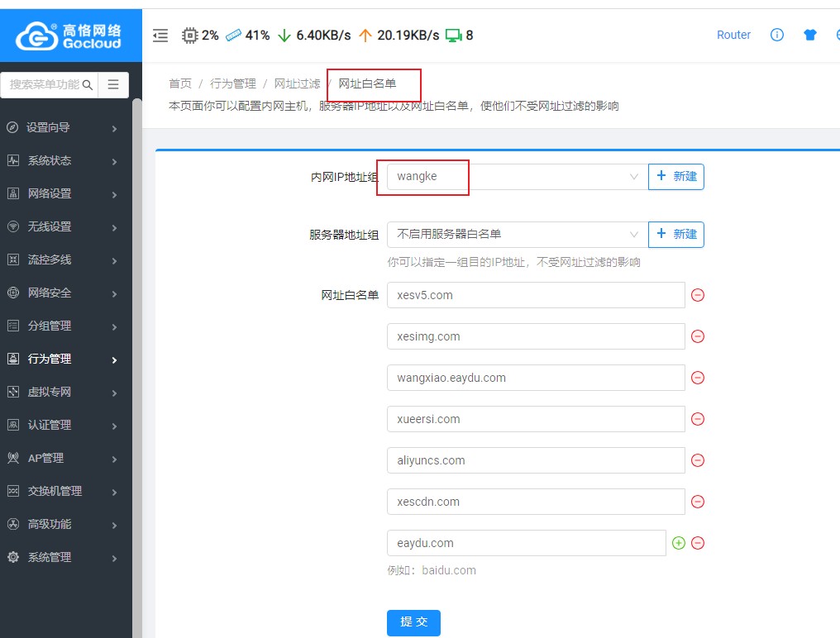
Task: Expand the 系统状态 sidebar menu
Action: click(x=62, y=160)
